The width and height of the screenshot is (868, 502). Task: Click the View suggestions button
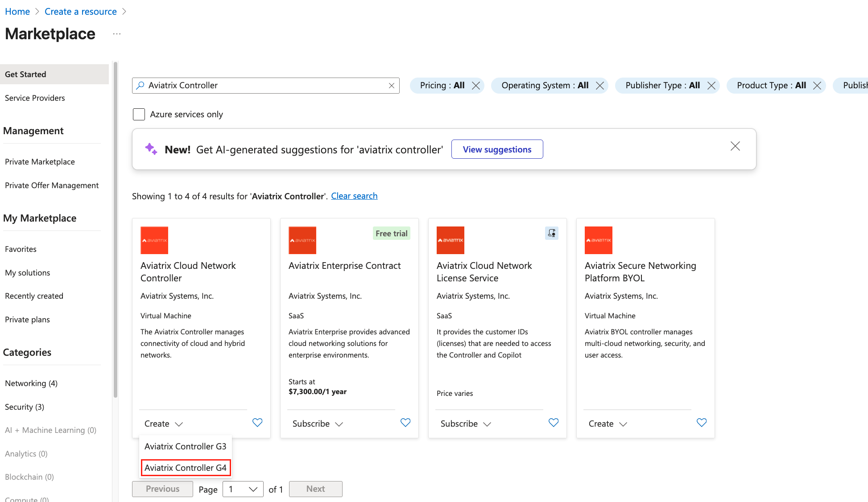497,149
